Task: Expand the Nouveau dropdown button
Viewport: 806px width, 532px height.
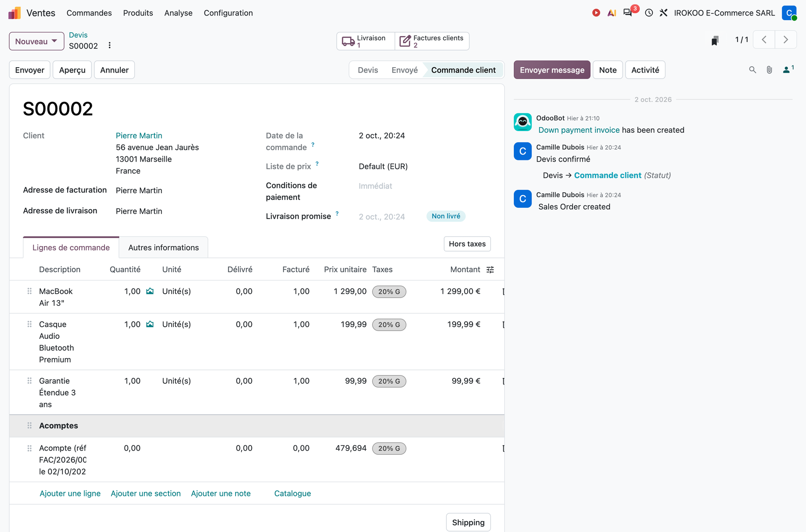Action: coord(37,41)
